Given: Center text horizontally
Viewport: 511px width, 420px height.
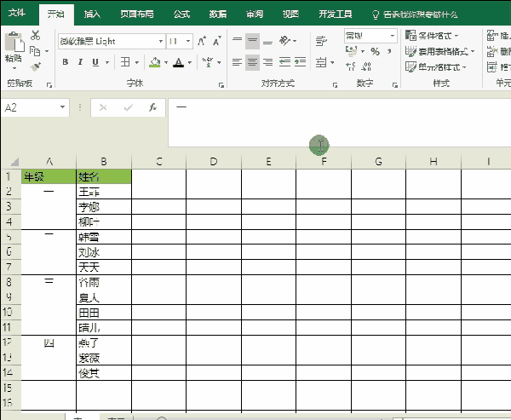Looking at the screenshot, I should click(x=252, y=62).
